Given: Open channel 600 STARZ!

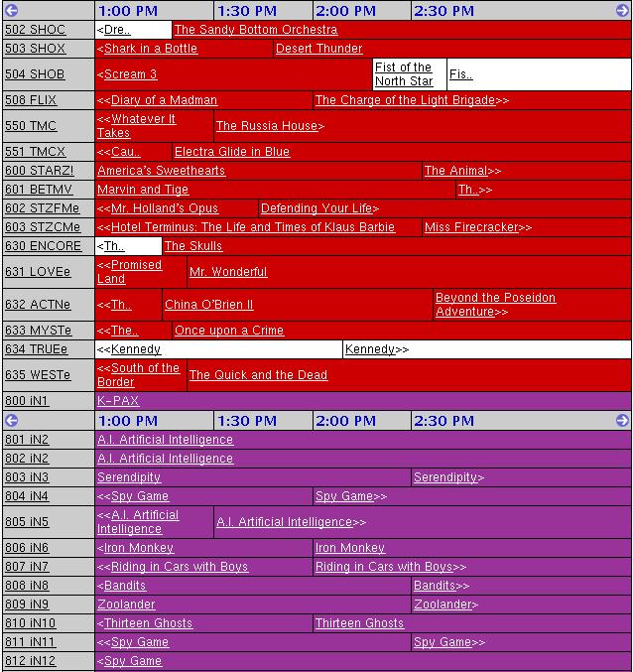Looking at the screenshot, I should coord(39,170).
